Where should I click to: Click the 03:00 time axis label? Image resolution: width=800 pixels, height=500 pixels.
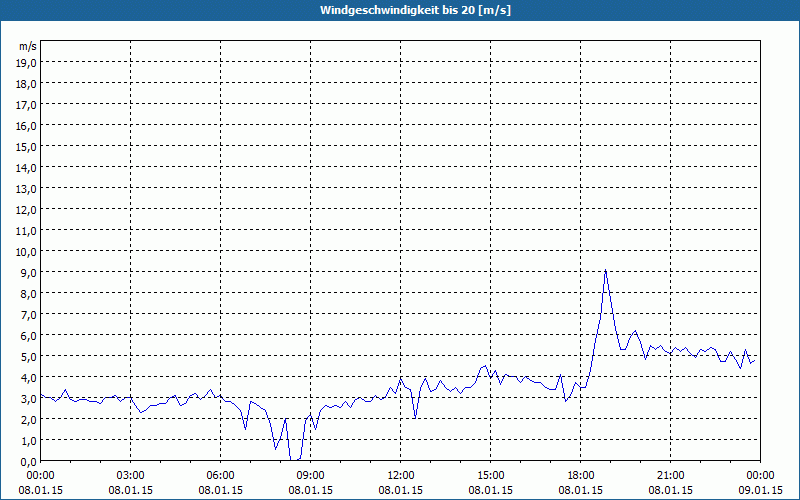[x=131, y=476]
